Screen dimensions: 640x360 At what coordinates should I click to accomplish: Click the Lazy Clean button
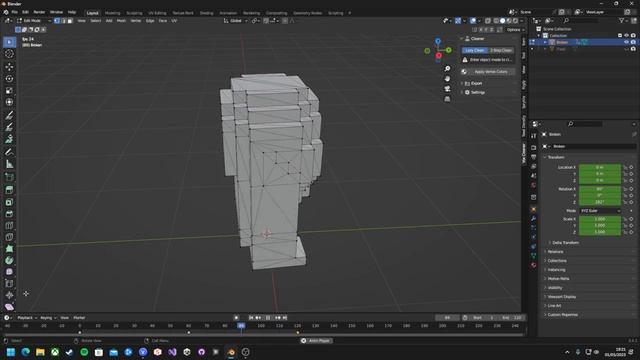pyautogui.click(x=475, y=50)
